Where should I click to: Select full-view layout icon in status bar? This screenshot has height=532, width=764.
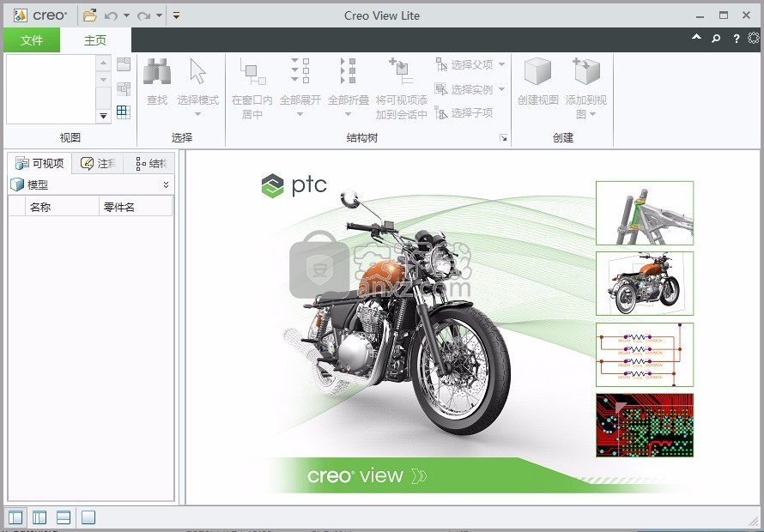pyautogui.click(x=88, y=517)
